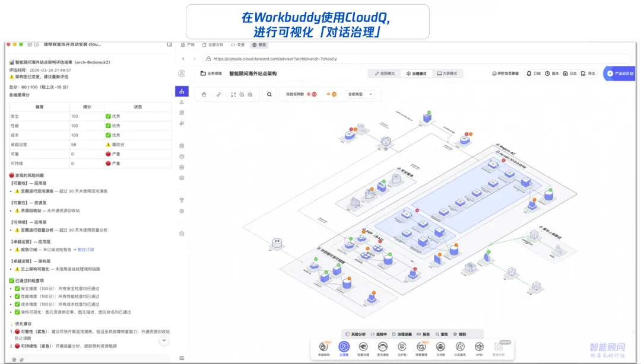Click the 云上架构可视化 risk item

point(57,269)
